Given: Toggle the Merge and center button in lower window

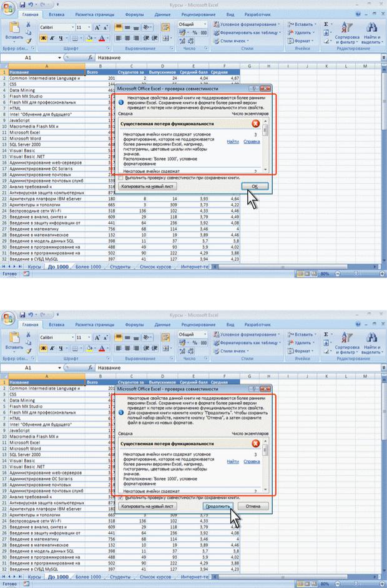Looking at the screenshot, I should coord(165,349).
